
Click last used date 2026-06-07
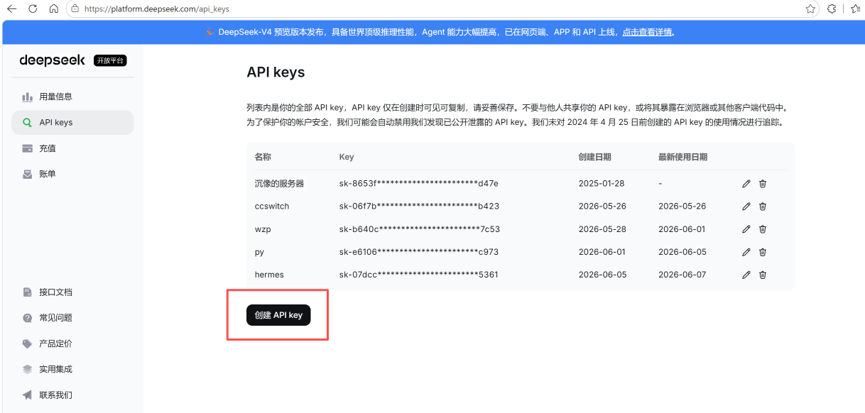[682, 275]
